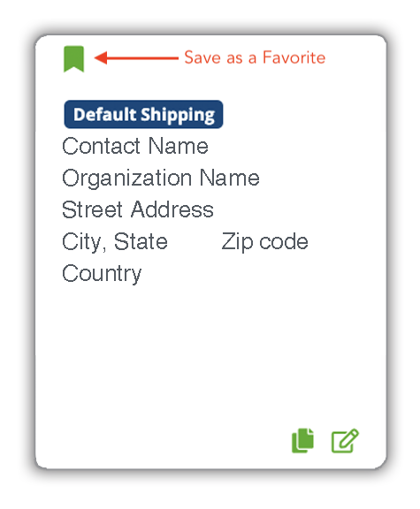The width and height of the screenshot is (420, 509).
Task: Click the word 'Address' after Street
Action: click(172, 209)
